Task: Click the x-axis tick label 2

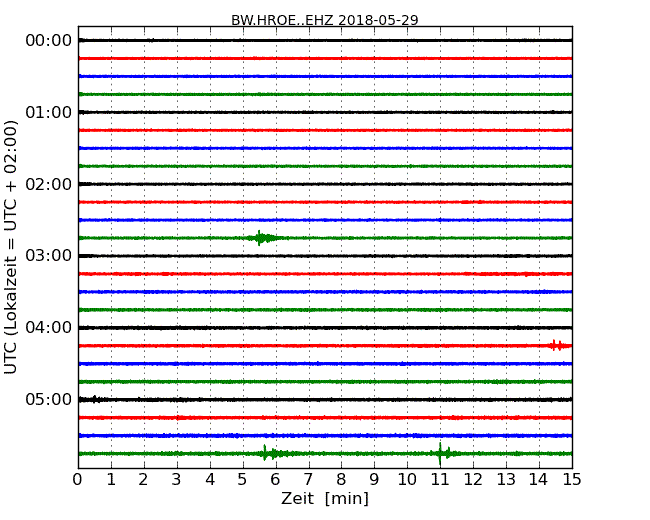Action: (143, 480)
